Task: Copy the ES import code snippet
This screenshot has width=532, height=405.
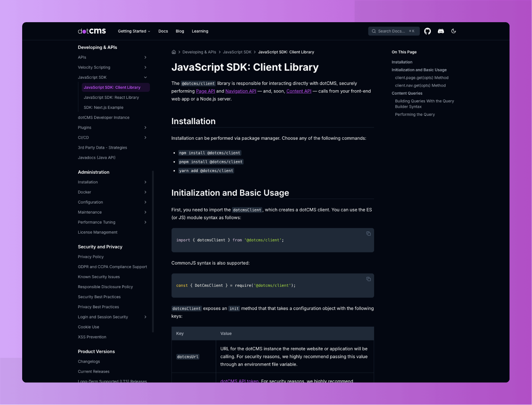Action: click(369, 234)
